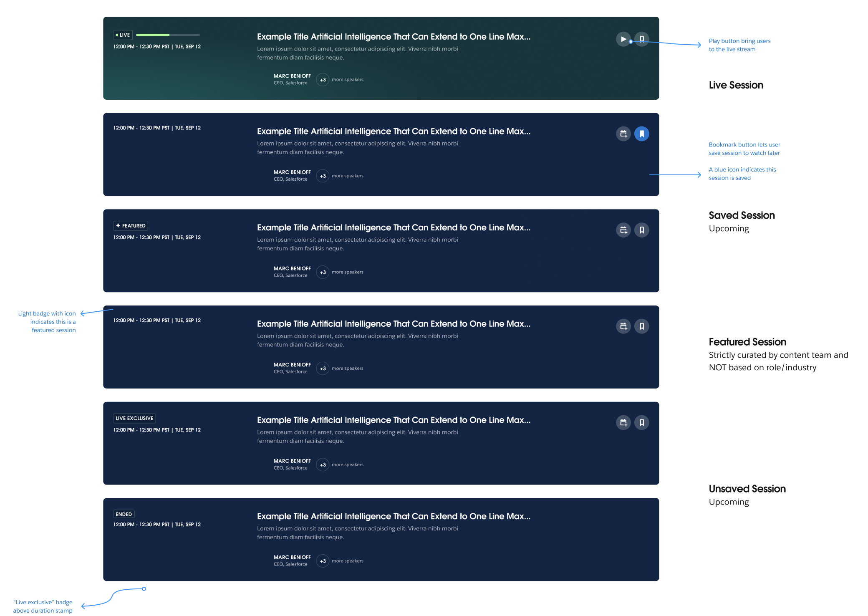This screenshot has height=616, width=868.
Task: Click MARC BENIOFF in the ENDED card
Action: [292, 557]
